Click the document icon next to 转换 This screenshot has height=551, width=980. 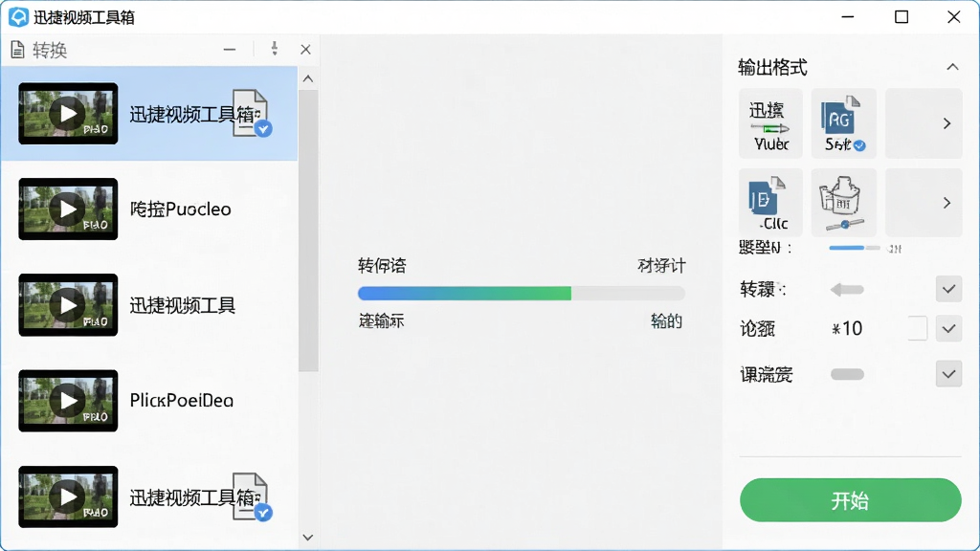17,50
